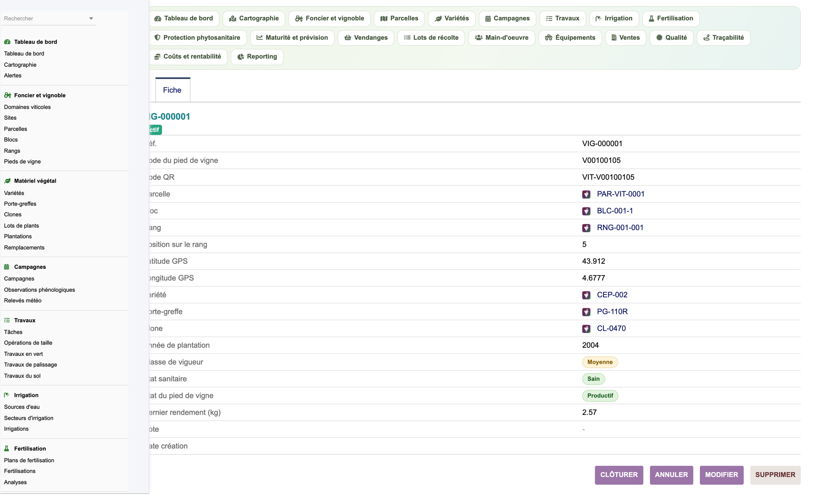Click the shield icon of Protection phytosanitaire
The width and height of the screenshot is (815, 504).
157,38
